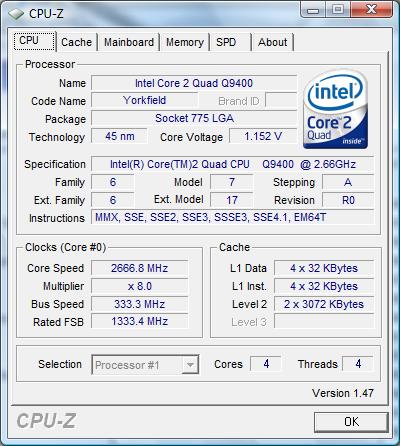Click the empty Level 3 cache field
This screenshot has width=400, height=446.
324,322
